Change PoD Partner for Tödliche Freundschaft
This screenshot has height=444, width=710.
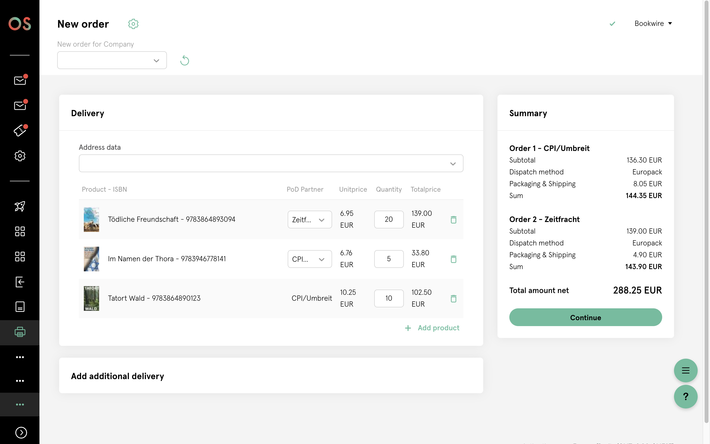[309, 220]
